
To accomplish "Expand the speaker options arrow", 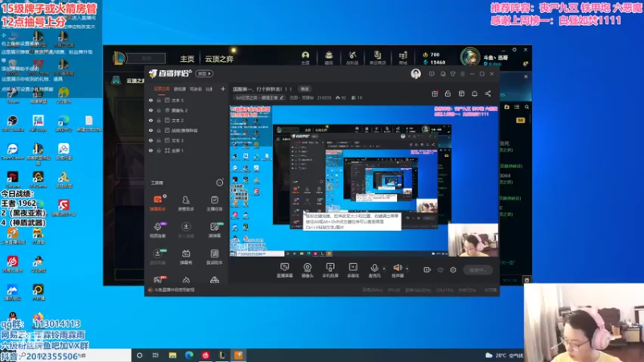I will (407, 269).
